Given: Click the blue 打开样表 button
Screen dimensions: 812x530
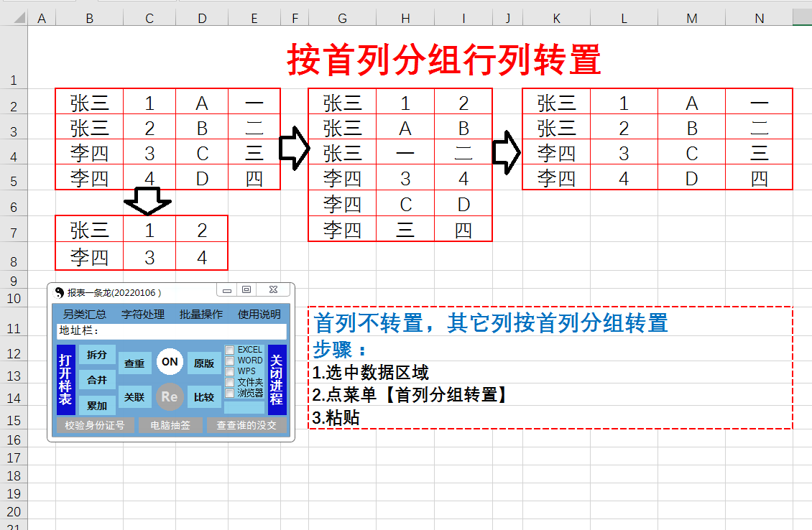Looking at the screenshot, I should 66,380.
